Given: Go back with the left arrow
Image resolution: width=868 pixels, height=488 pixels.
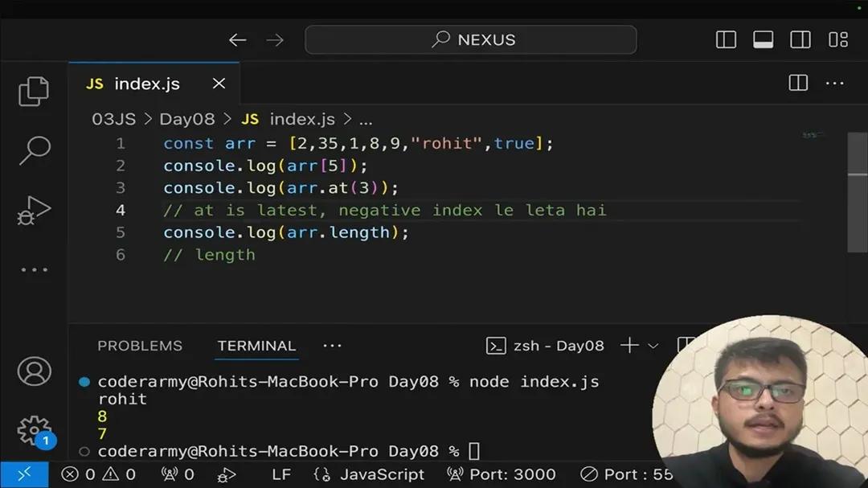Looking at the screenshot, I should (237, 40).
